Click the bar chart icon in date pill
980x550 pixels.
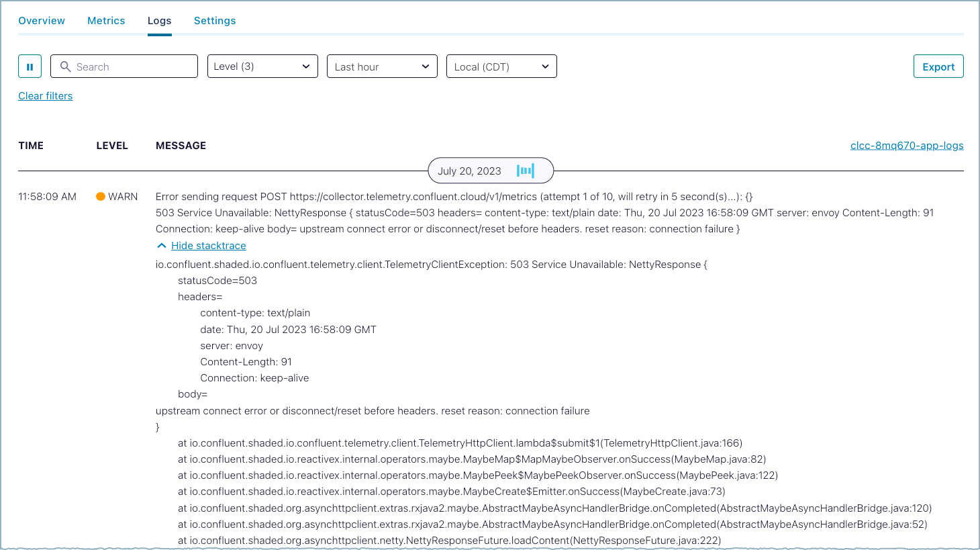[526, 171]
